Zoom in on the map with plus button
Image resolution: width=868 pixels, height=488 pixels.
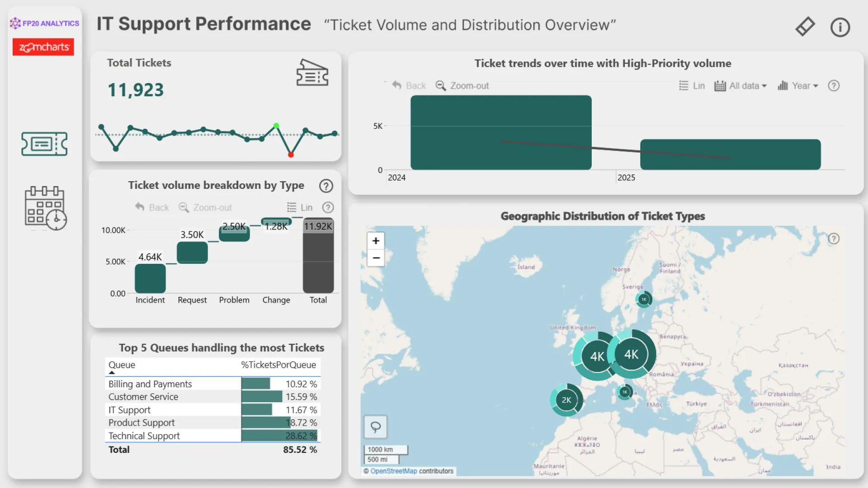tap(376, 241)
